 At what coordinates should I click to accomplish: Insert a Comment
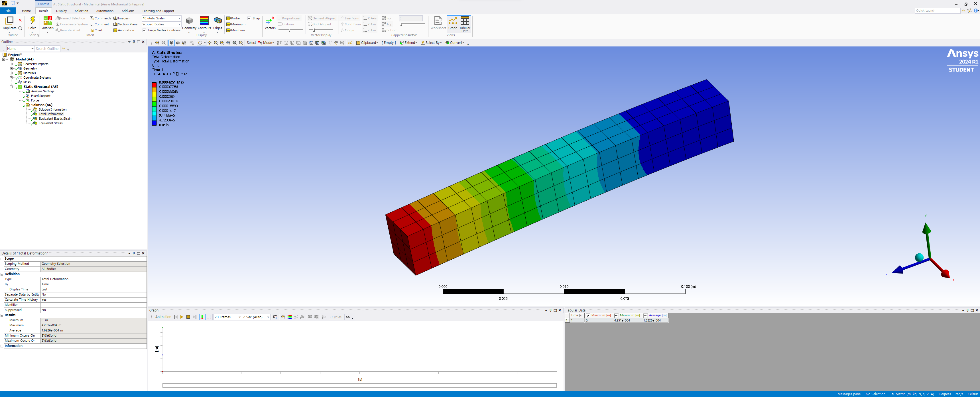click(99, 24)
